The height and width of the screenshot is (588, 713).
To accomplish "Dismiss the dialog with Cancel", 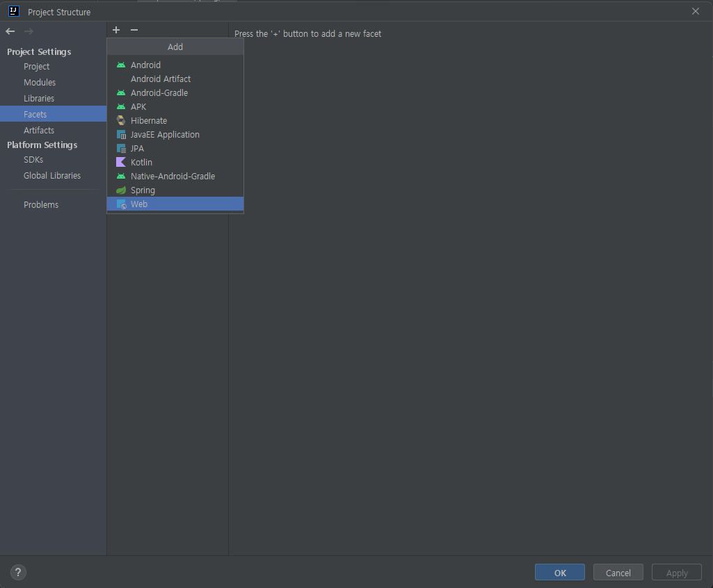I will 618,573.
